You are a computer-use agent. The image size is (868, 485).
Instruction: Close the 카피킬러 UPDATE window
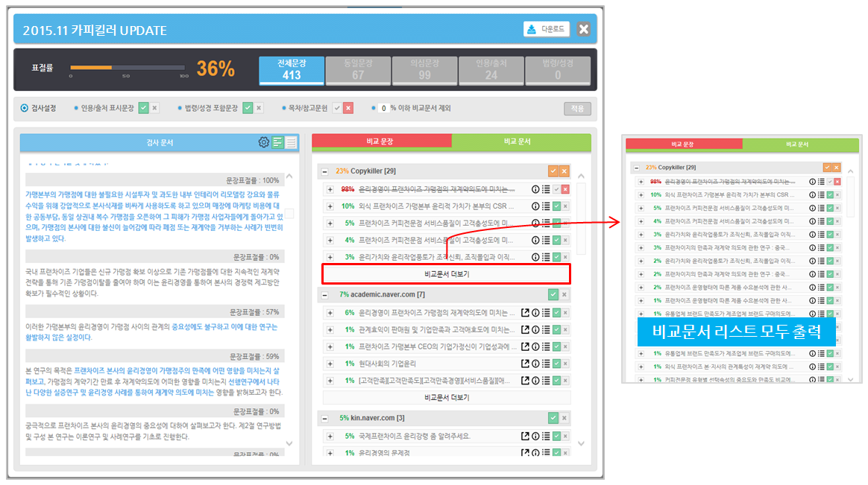[x=583, y=29]
